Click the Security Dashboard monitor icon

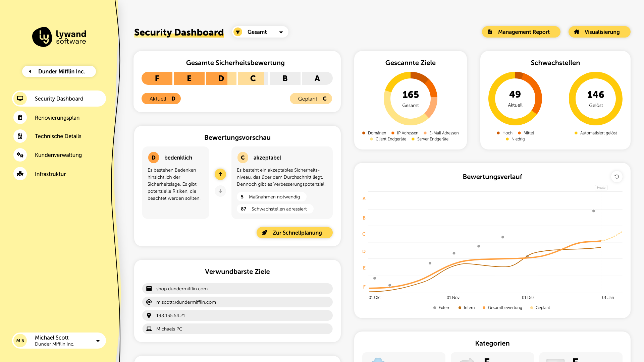[20, 99]
